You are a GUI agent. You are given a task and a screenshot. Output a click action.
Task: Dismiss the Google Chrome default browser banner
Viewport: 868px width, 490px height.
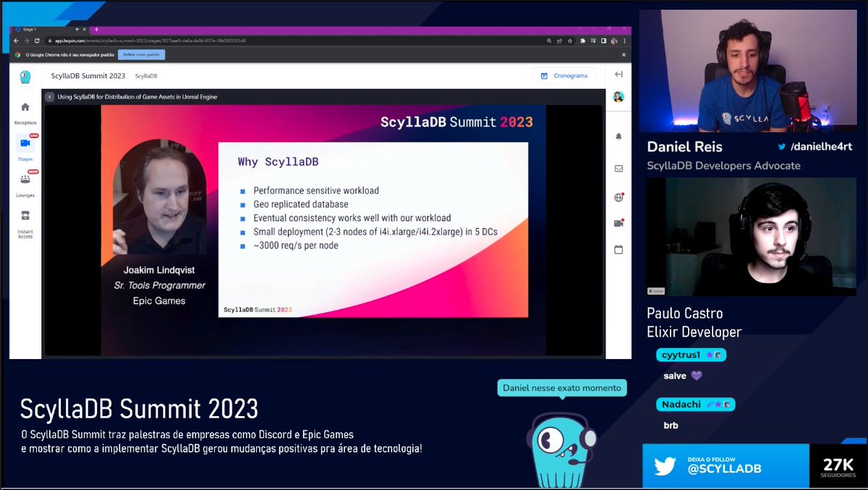[624, 54]
